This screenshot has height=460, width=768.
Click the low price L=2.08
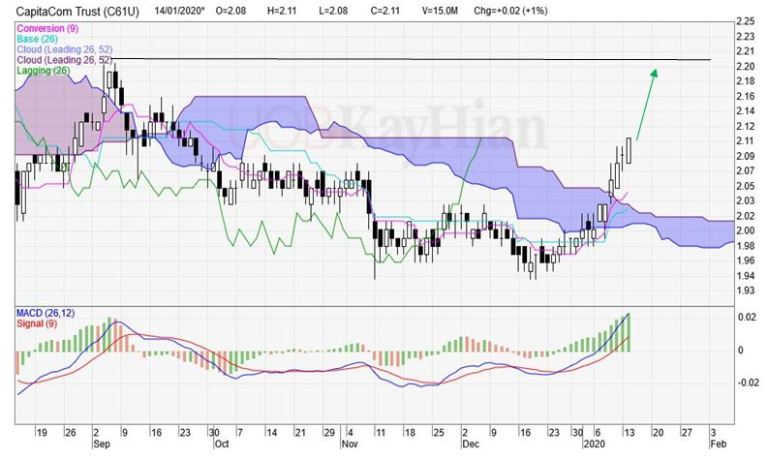point(333,10)
